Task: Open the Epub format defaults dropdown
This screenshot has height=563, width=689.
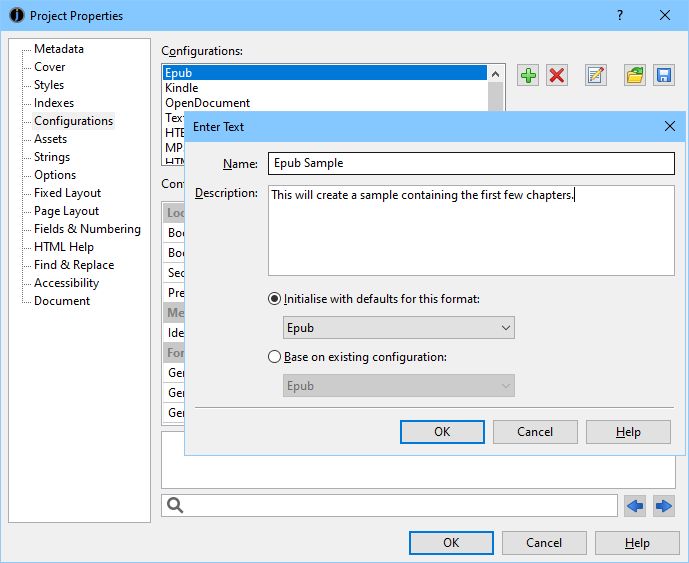Action: click(x=399, y=328)
